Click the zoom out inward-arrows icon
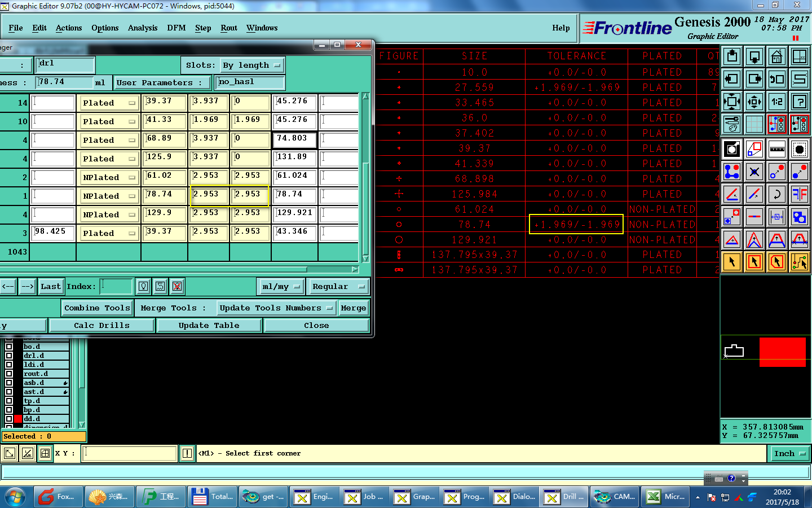This screenshot has width=812, height=508. (x=754, y=102)
